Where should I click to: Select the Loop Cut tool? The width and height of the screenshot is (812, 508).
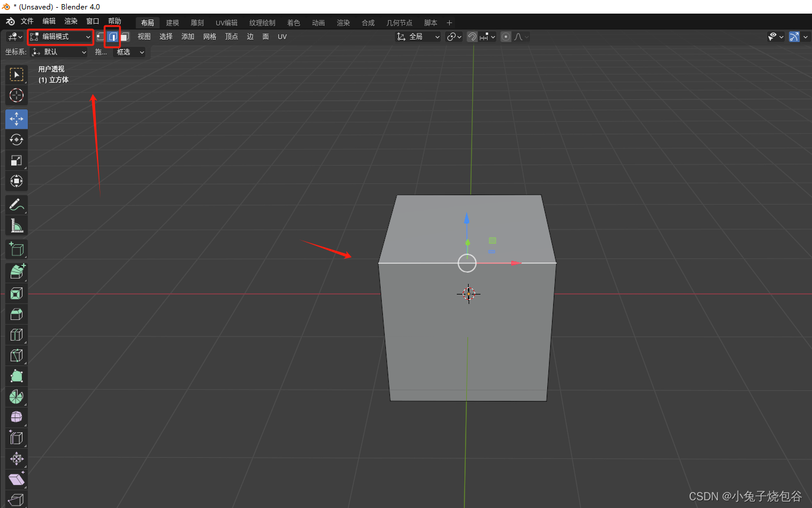coord(17,335)
